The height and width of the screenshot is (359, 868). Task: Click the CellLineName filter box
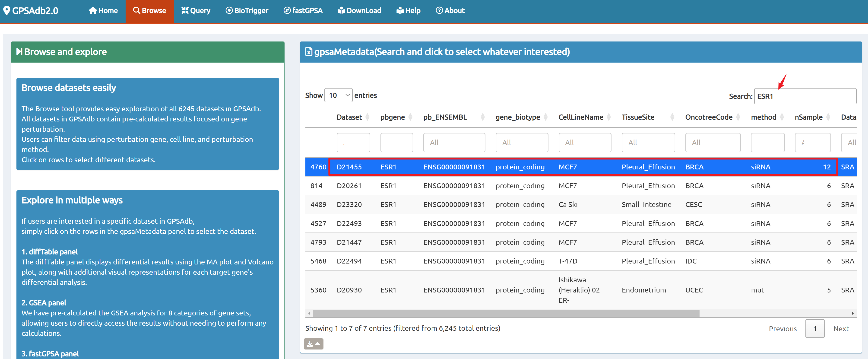click(x=585, y=143)
